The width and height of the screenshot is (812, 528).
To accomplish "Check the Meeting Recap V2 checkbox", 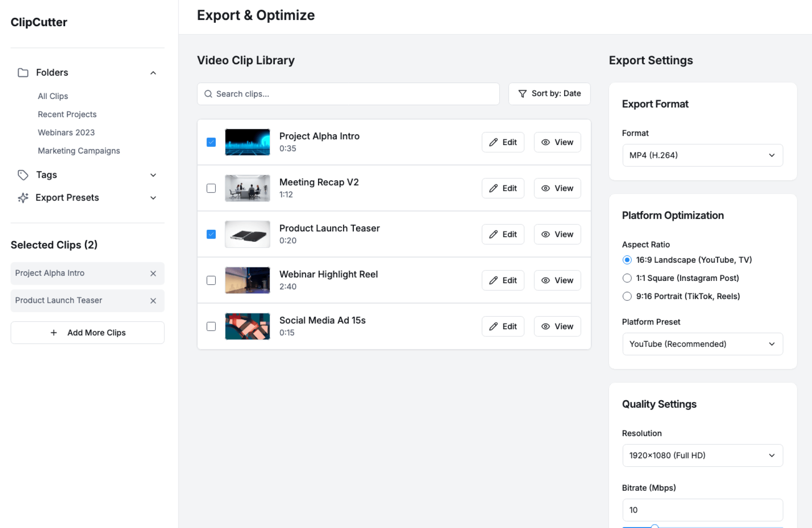I will [211, 188].
